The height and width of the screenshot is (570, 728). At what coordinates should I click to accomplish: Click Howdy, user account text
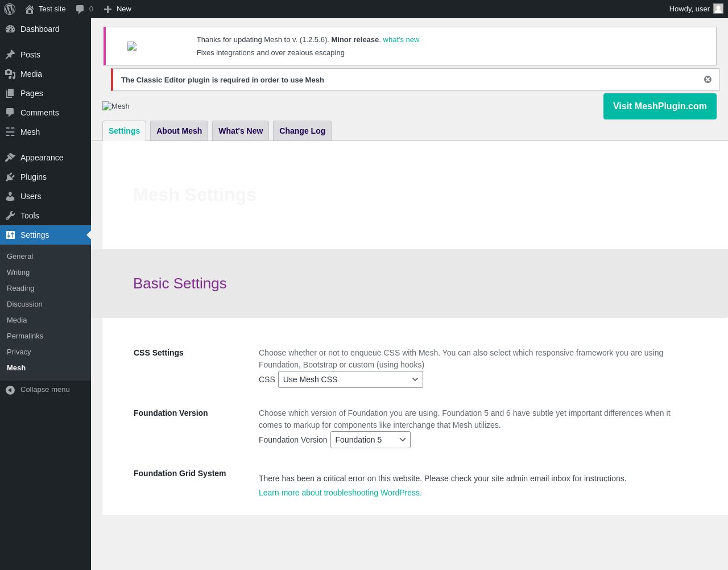(x=689, y=9)
